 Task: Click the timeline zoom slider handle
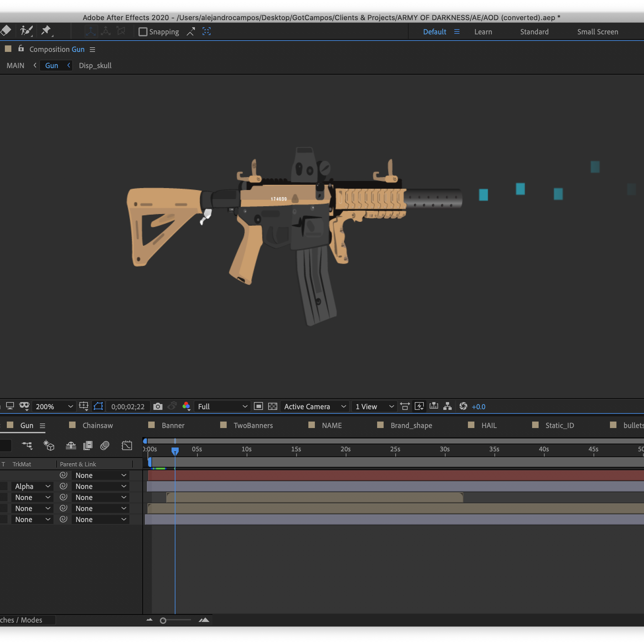pos(163,621)
